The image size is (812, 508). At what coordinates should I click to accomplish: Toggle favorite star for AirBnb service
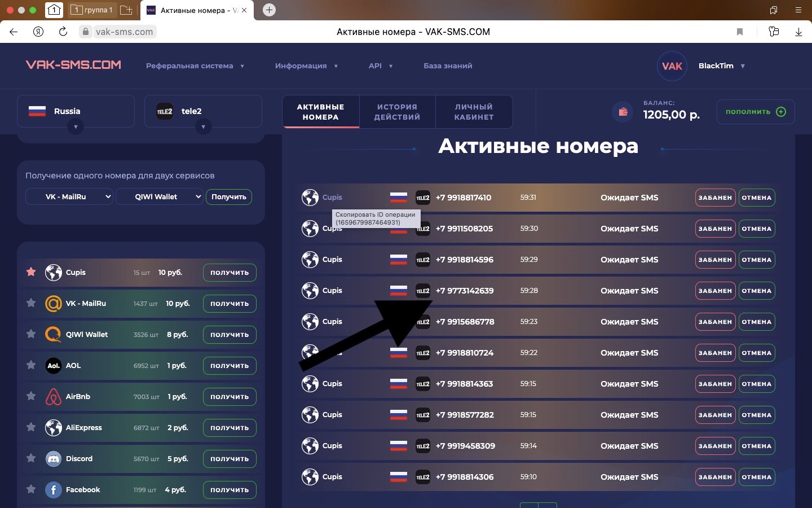[x=31, y=396]
